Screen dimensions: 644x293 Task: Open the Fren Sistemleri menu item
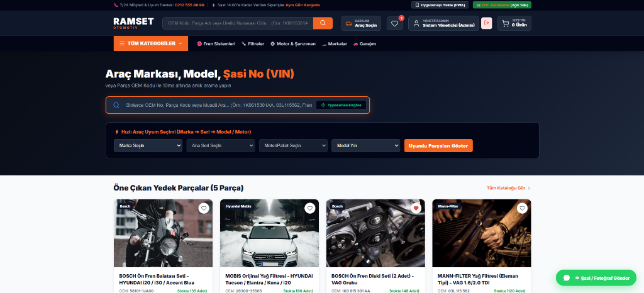pos(216,43)
